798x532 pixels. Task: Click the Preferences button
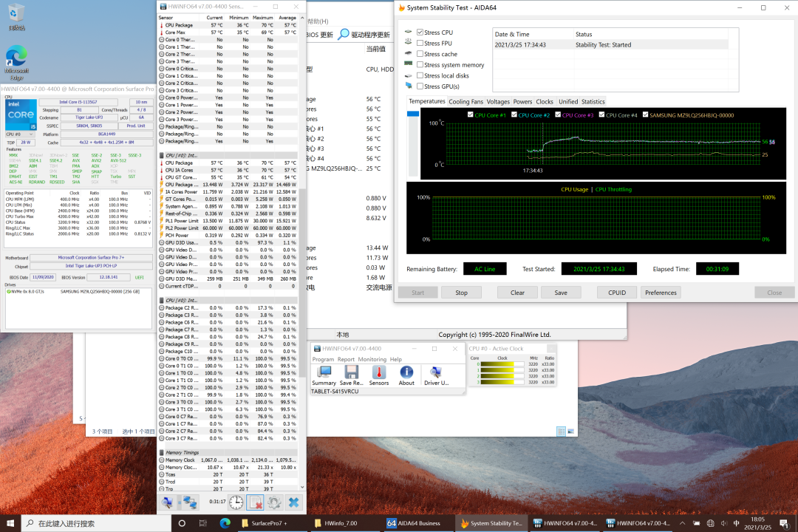[x=661, y=293]
